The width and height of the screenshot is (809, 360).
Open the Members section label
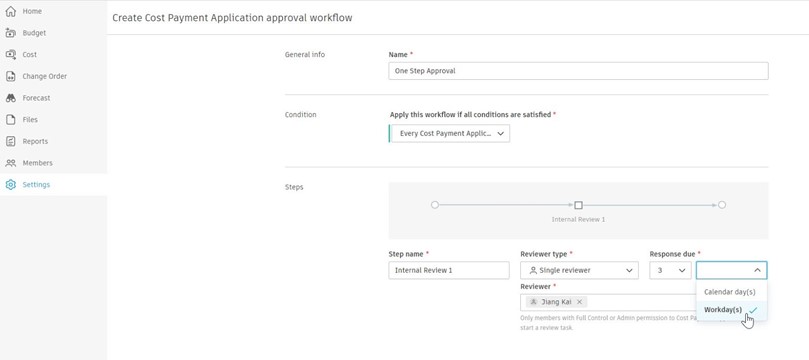pyautogui.click(x=37, y=163)
